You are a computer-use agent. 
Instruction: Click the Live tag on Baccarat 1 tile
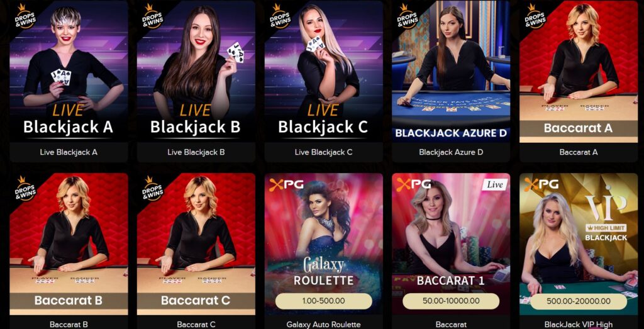pyautogui.click(x=495, y=185)
